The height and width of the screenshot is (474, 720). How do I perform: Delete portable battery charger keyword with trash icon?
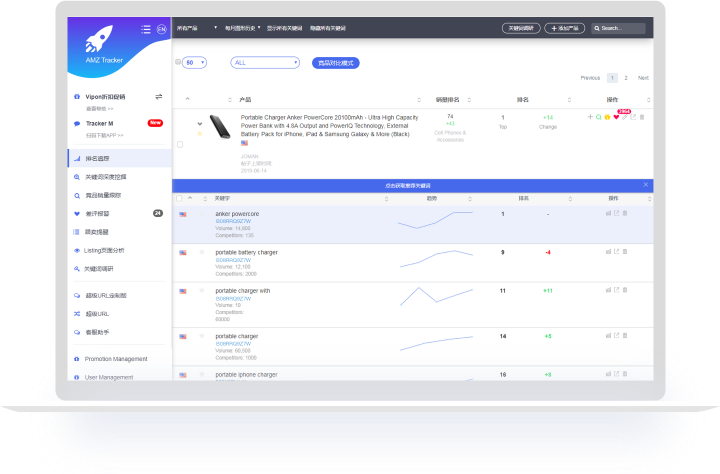(x=625, y=252)
